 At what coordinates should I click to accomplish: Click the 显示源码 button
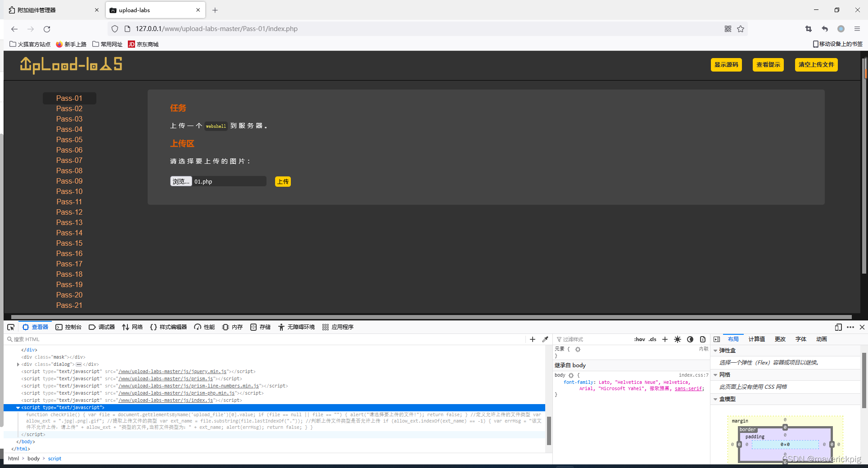click(x=726, y=65)
